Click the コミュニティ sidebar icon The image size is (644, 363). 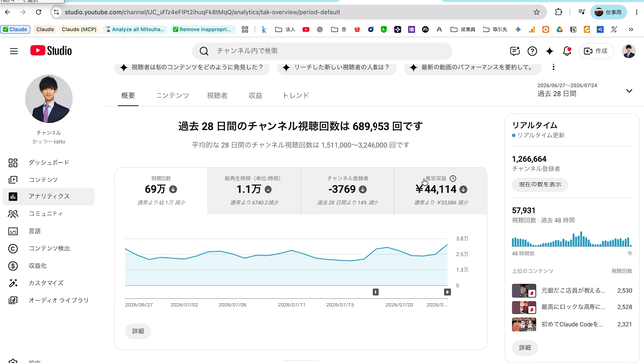pos(13,214)
